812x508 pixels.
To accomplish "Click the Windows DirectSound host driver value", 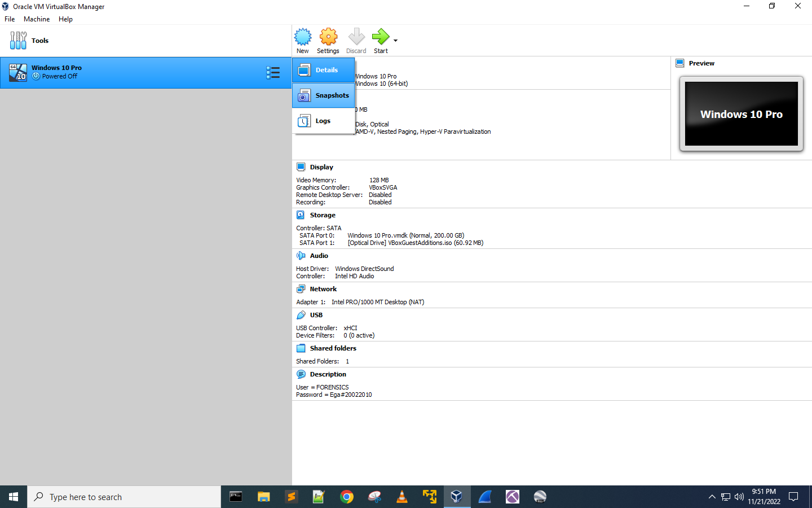I will coord(364,269).
